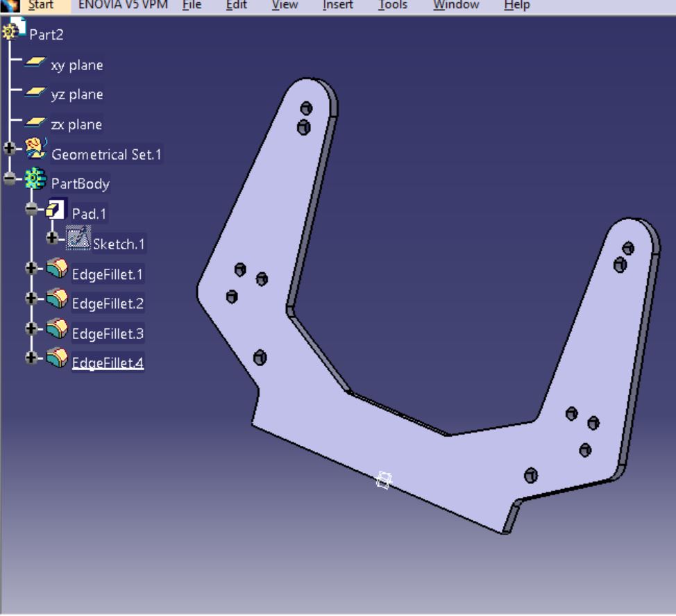
Task: Click the Part2 root document icon
Action: pos(14,29)
